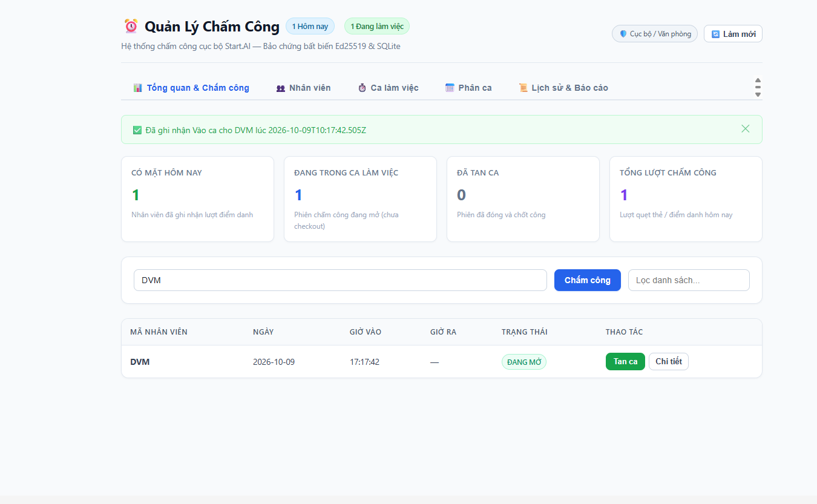Screen dimensions: 817x504
Task: Click the green checkmark icon in the notification
Action: tap(137, 129)
